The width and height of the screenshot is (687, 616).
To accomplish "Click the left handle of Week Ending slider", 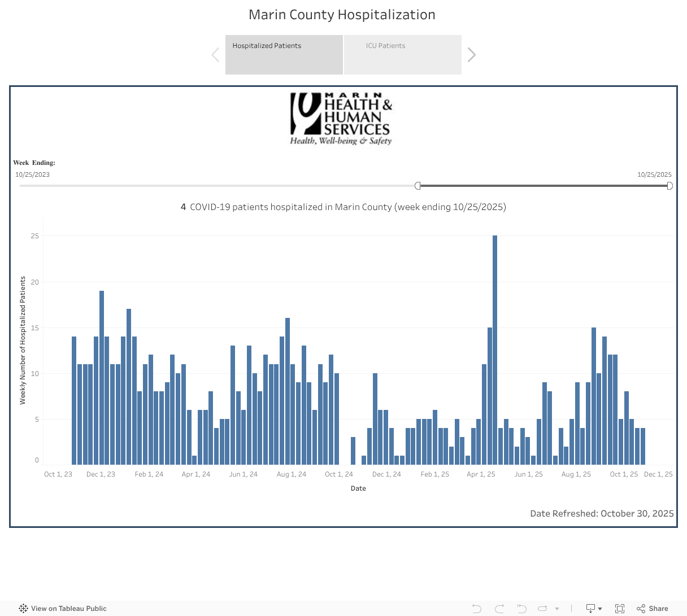I will pos(418,186).
